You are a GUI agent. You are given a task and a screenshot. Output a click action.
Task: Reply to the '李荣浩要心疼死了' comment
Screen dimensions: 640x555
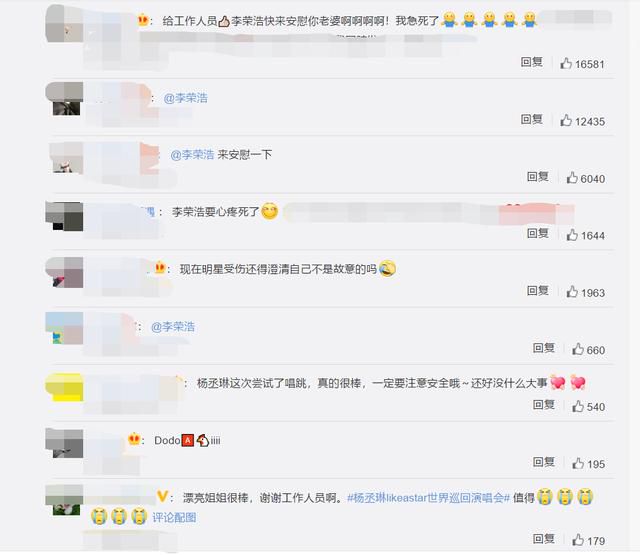click(x=538, y=233)
